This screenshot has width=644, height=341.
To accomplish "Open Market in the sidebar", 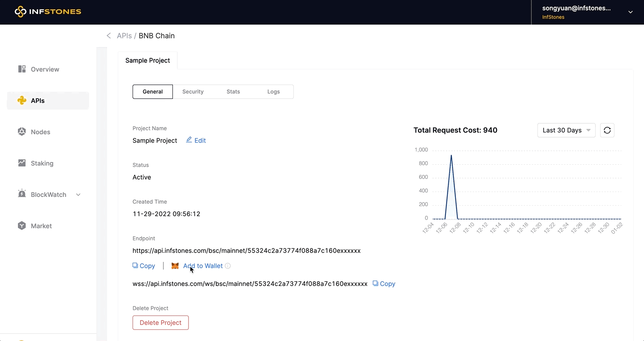I will point(48,226).
